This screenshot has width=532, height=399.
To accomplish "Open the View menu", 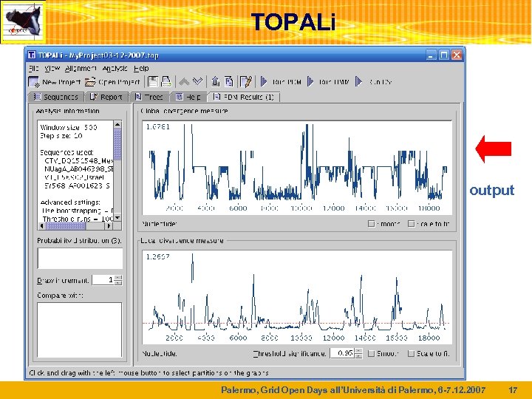I will click(52, 68).
